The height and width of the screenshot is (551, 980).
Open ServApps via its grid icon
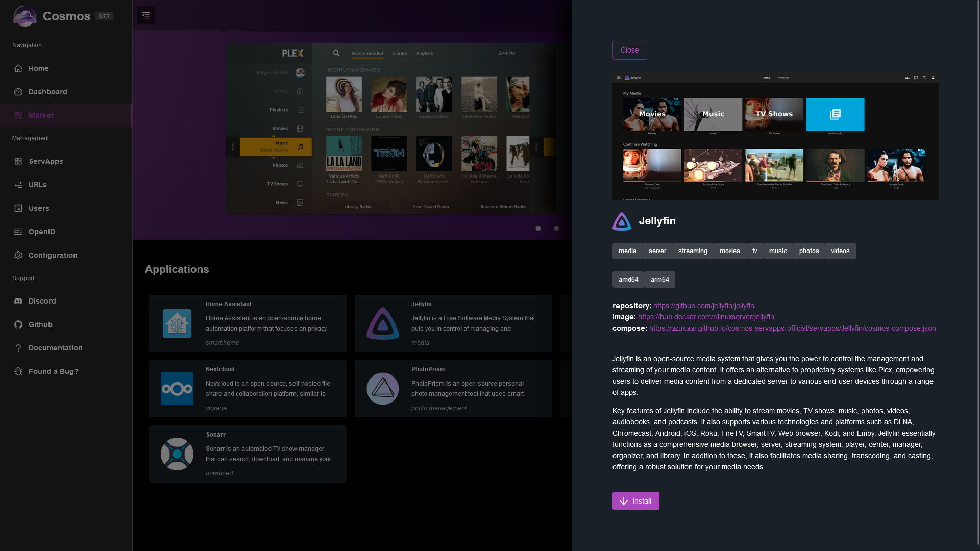(18, 161)
